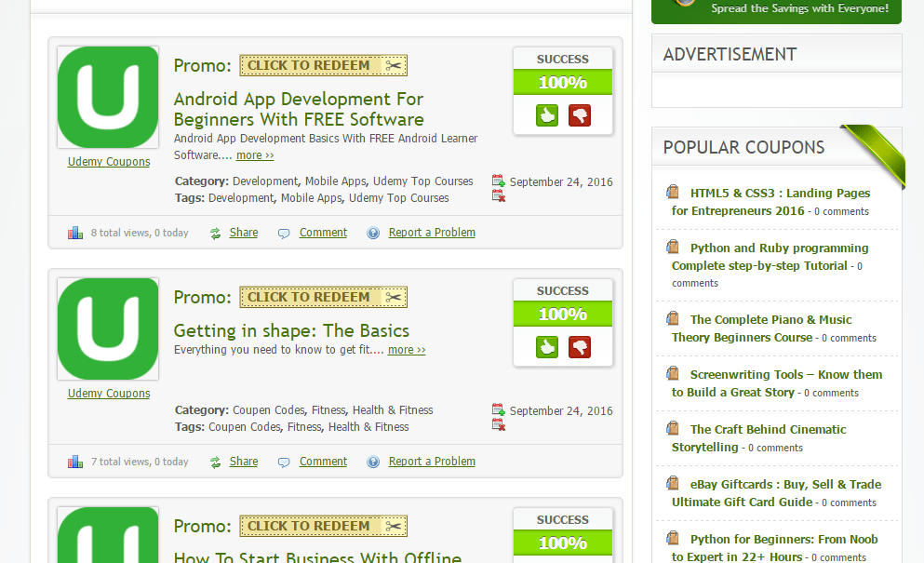Click coupon icon beside Complete Piano & Music Theory
The image size is (924, 563).
pos(673,318)
